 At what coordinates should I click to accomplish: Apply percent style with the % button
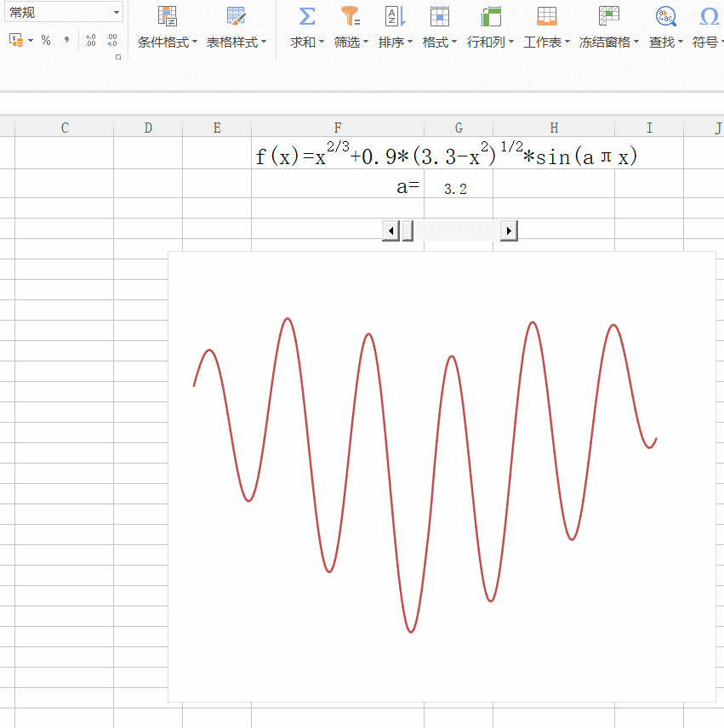coord(45,40)
